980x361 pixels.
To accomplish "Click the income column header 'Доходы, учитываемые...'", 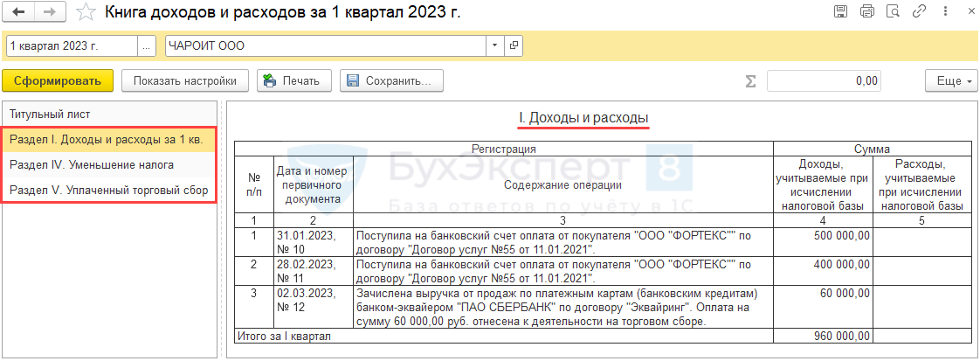I will [823, 184].
